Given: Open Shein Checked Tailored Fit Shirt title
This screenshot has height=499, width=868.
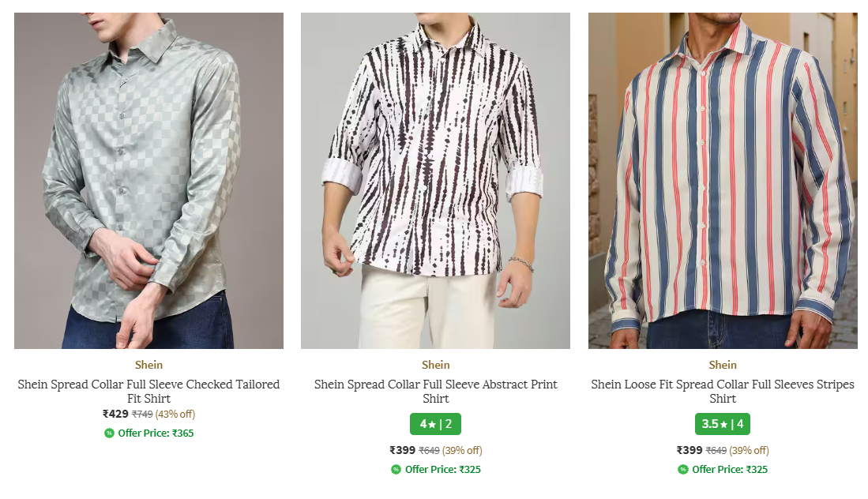Looking at the screenshot, I should click(x=148, y=391).
